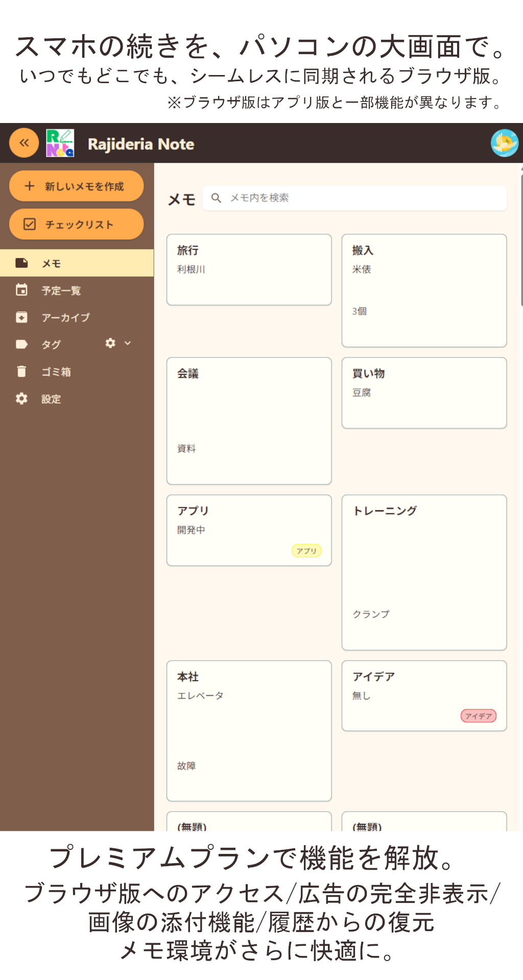This screenshot has width=523, height=980.
Task: Open the 旅行 memo card
Action: click(249, 269)
